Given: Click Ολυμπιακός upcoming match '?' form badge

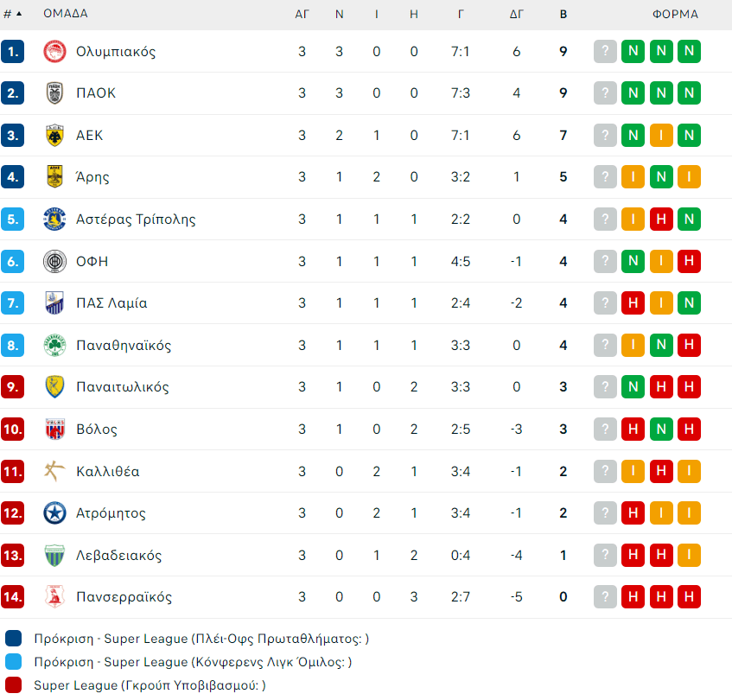Looking at the screenshot, I should pyautogui.click(x=605, y=52).
